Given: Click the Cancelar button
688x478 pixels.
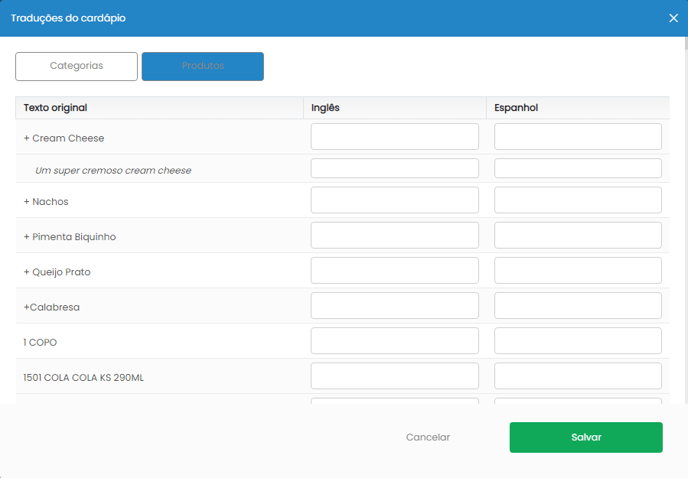Looking at the screenshot, I should pyautogui.click(x=428, y=437).
